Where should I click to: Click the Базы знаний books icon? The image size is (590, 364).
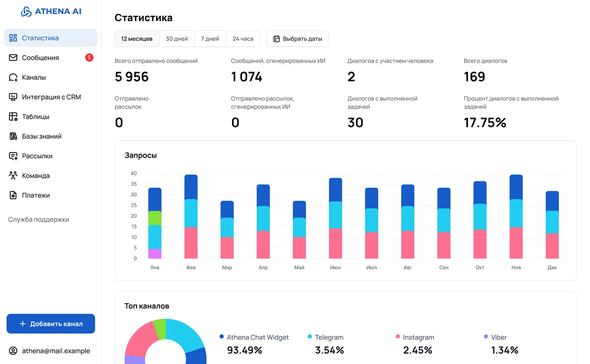pos(13,136)
